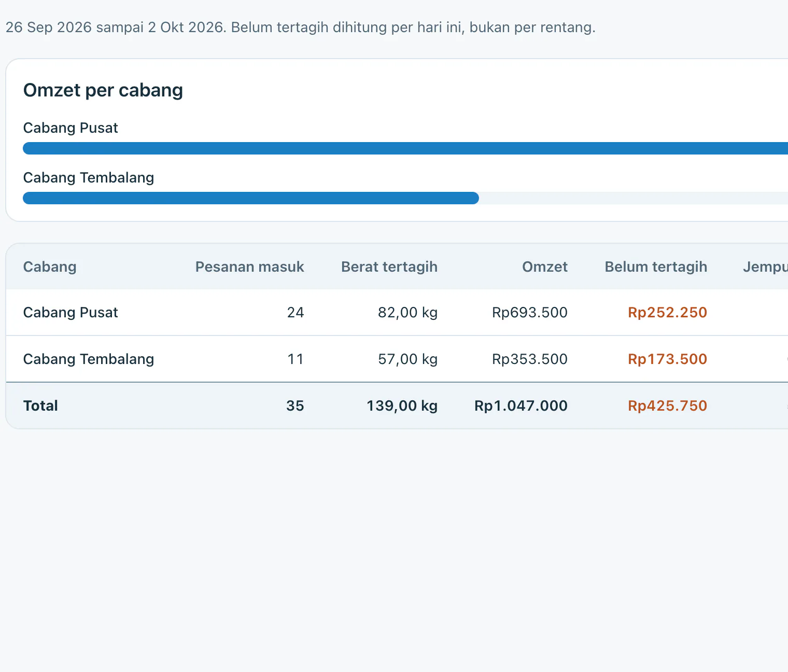Select the "Berat tertagih" column header
The width and height of the screenshot is (788, 672).
coord(389,267)
